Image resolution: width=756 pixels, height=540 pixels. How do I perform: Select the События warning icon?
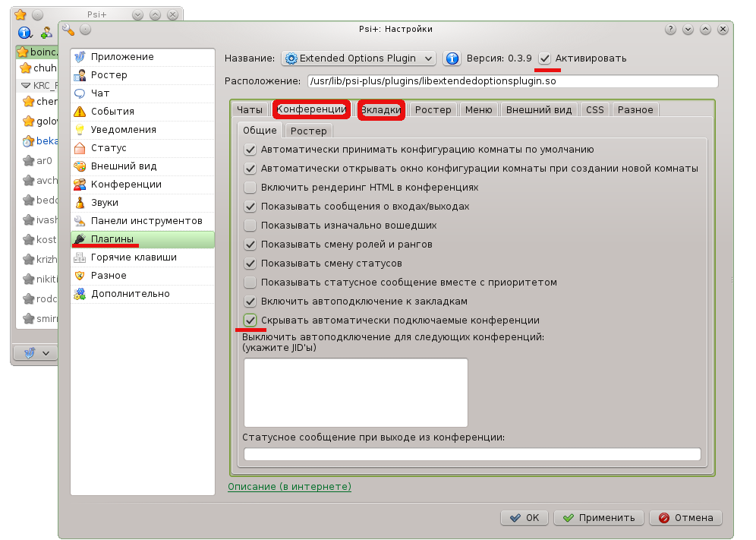80,112
